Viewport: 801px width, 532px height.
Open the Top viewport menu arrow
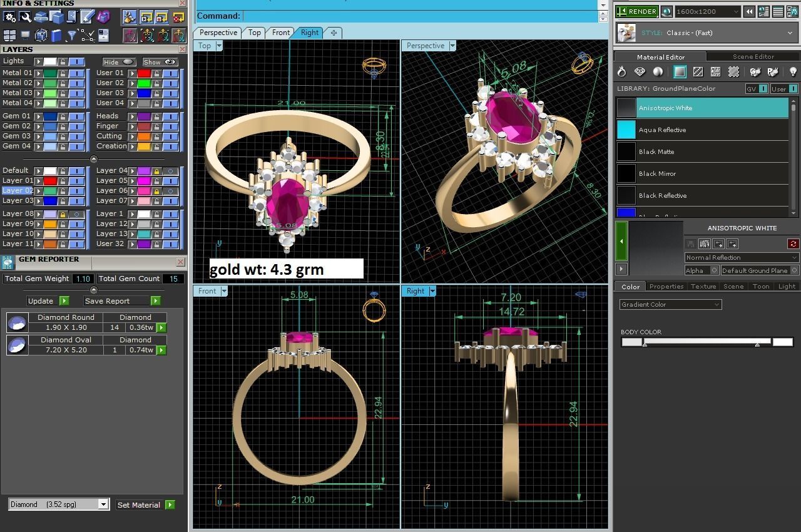point(219,46)
